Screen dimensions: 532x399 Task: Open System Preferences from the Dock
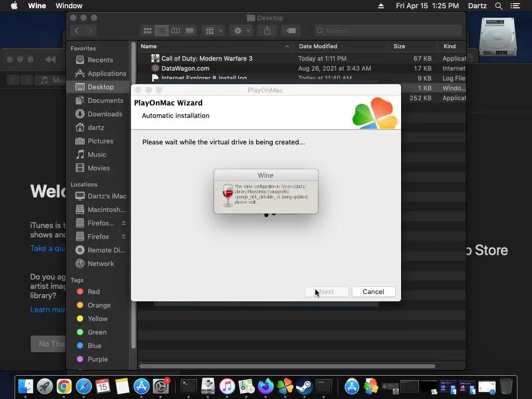tap(161, 386)
